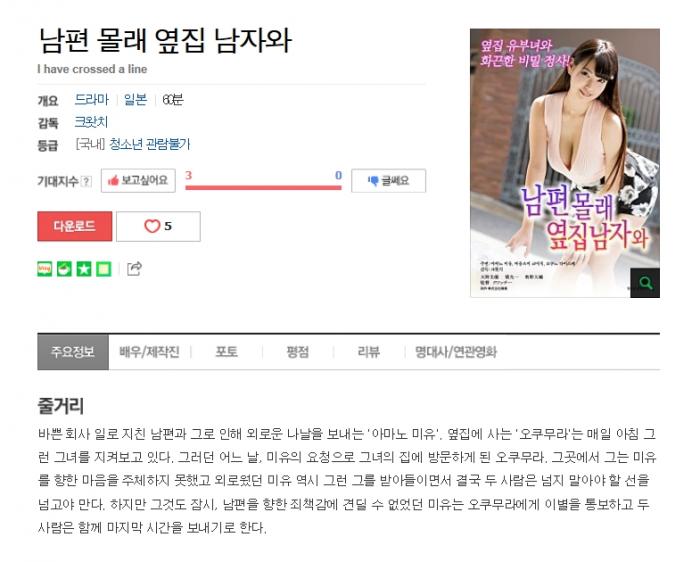Click the 드라마 genre link

[x=92, y=99]
